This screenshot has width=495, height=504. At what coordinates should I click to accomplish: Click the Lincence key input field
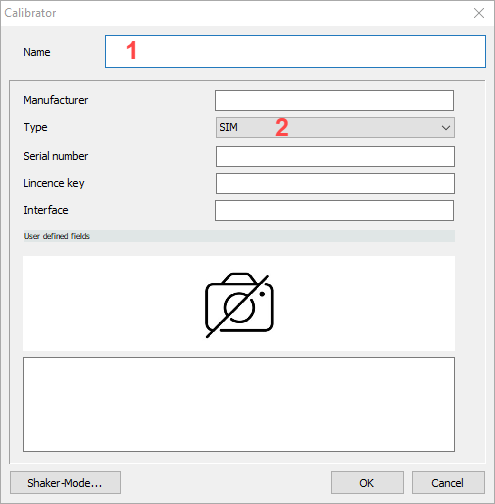tap(335, 183)
